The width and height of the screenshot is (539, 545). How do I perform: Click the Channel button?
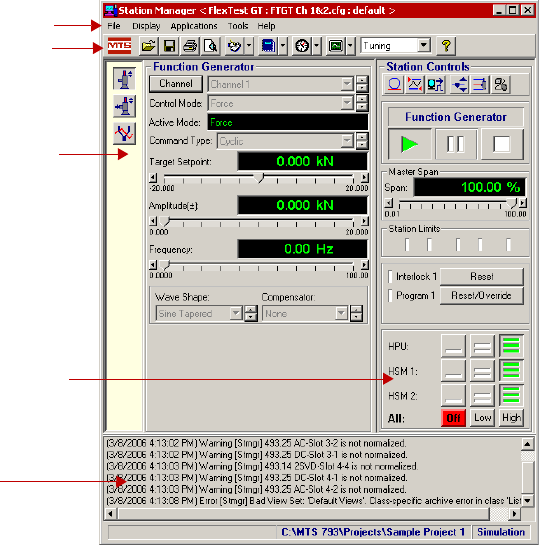click(176, 84)
